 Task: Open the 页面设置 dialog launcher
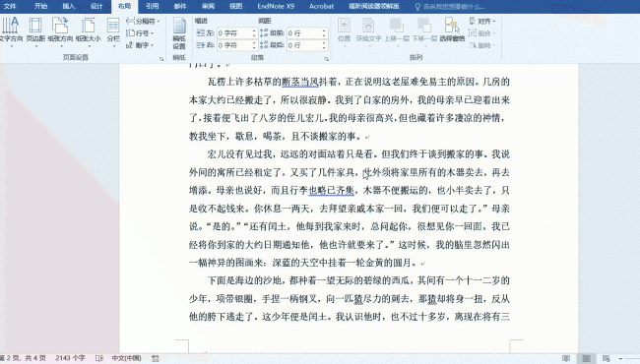coord(161,59)
